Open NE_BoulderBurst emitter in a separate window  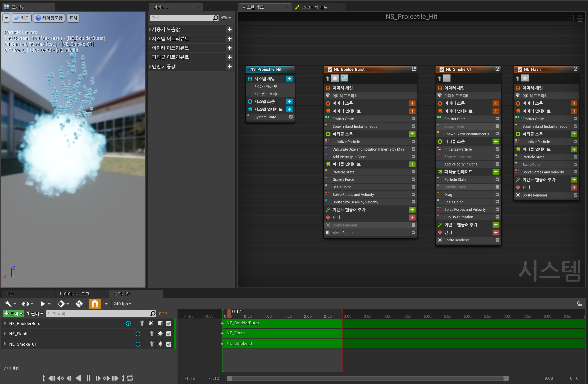[x=414, y=69]
